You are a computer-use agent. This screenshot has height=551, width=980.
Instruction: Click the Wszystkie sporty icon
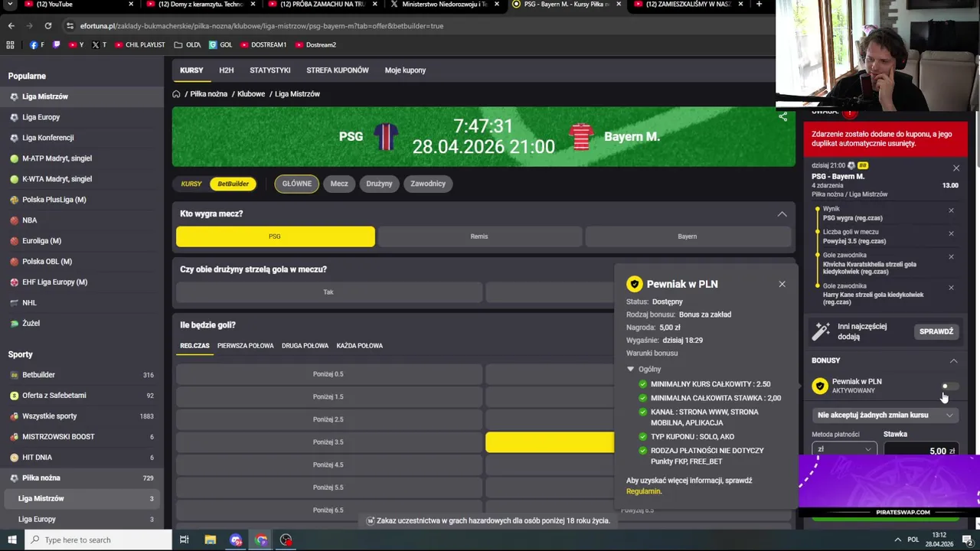click(14, 416)
